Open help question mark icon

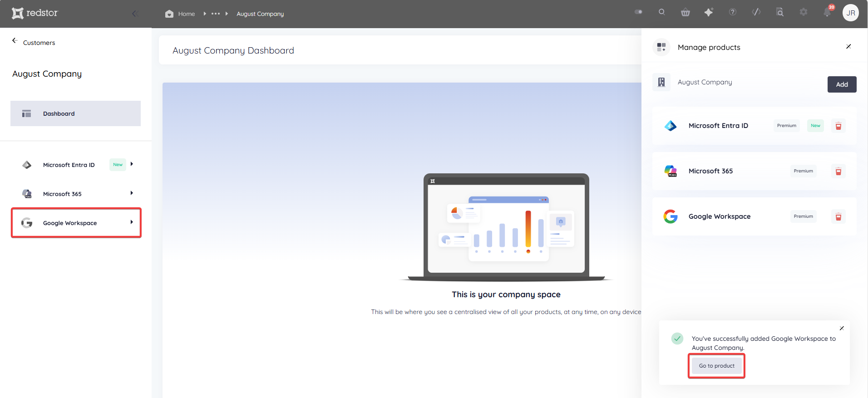coord(733,12)
